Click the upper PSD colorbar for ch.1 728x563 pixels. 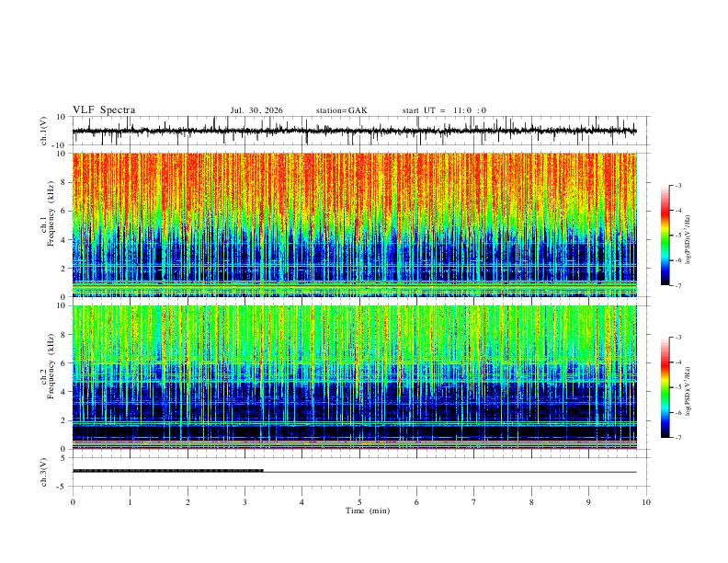click(665, 236)
